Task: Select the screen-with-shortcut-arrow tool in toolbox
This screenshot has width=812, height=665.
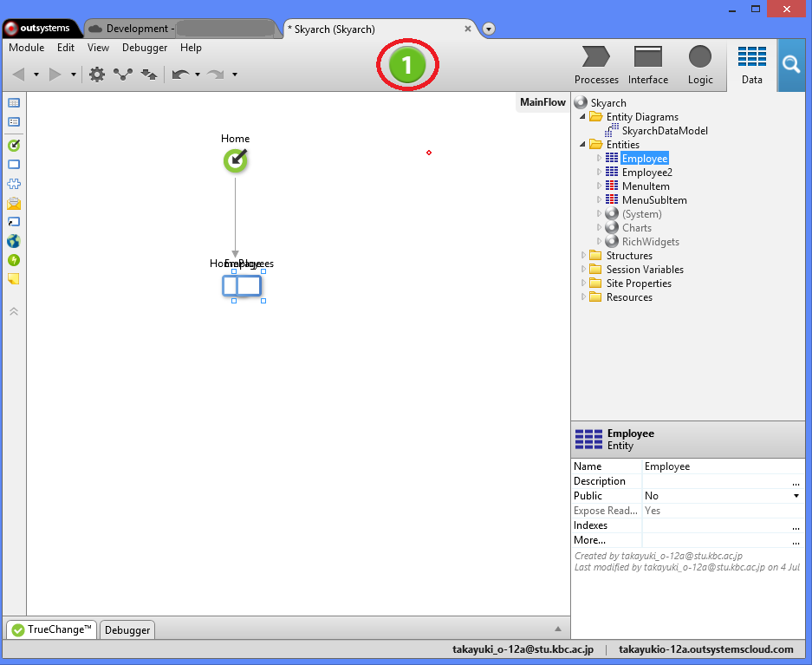Action: pyautogui.click(x=14, y=222)
